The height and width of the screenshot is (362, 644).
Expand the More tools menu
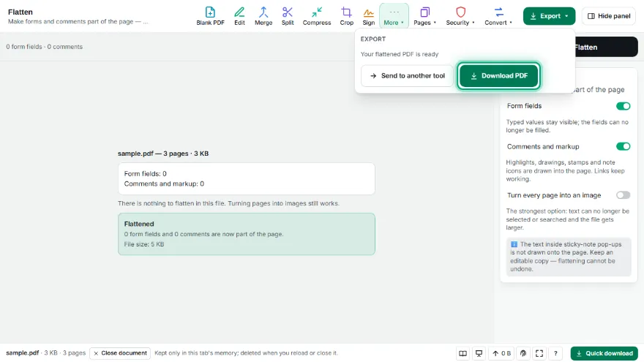point(394,16)
